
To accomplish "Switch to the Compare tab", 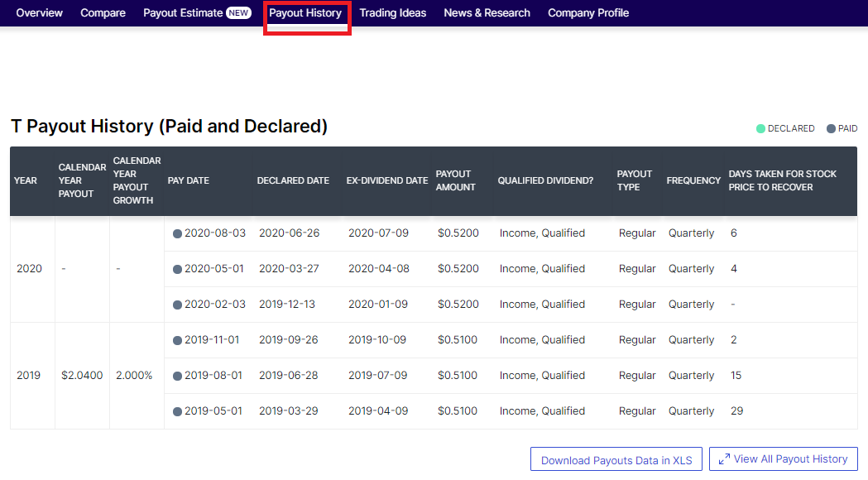I will (x=103, y=12).
